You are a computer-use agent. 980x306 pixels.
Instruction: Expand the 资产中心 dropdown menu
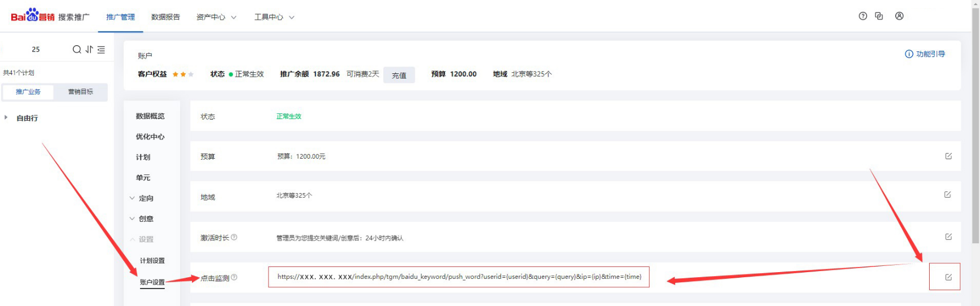[216, 18]
